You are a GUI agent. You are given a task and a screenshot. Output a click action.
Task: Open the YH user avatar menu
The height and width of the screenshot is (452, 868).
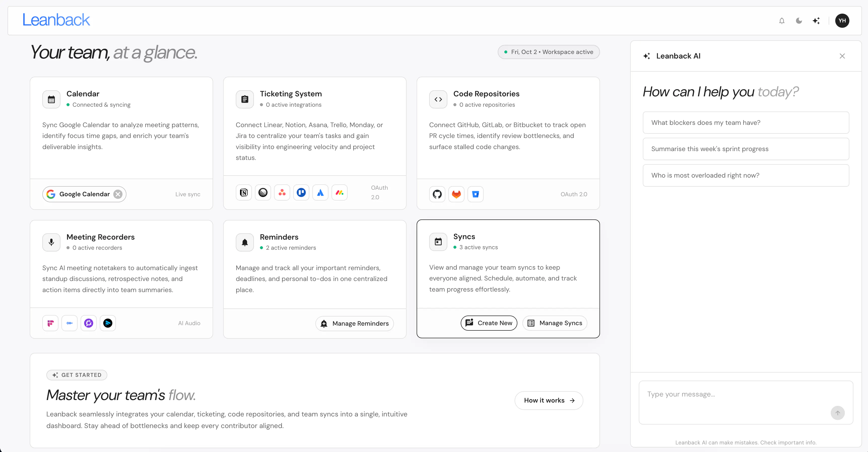[842, 21]
